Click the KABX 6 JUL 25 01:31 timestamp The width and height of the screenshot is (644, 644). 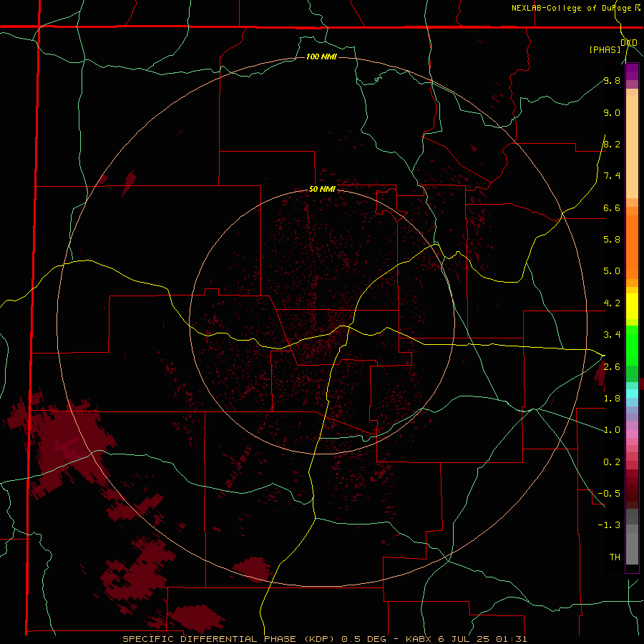466,639
